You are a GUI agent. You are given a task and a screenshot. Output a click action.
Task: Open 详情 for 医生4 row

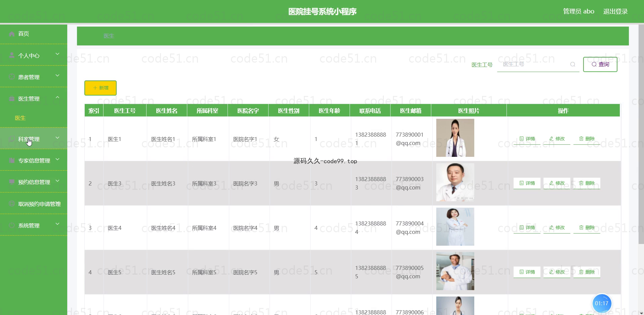click(x=527, y=228)
